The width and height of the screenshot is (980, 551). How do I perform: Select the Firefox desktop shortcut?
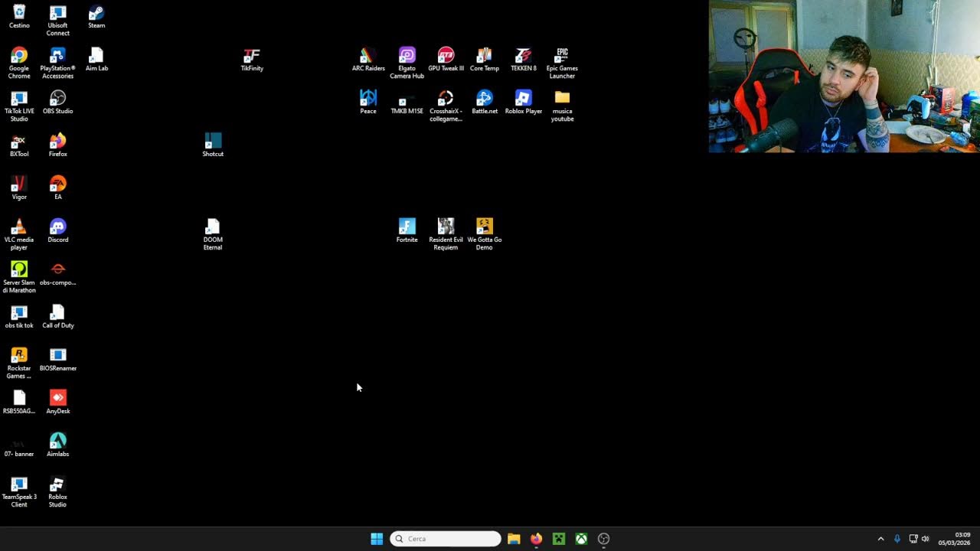[x=57, y=145]
